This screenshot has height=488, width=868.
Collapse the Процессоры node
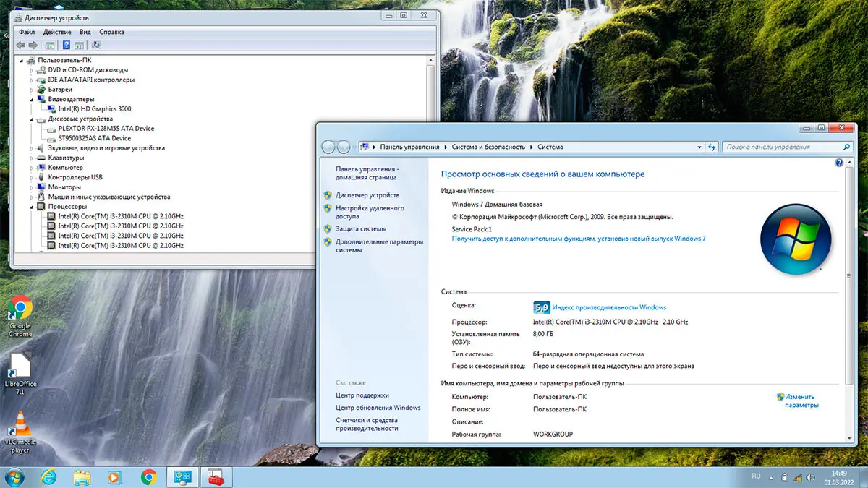[32, 207]
